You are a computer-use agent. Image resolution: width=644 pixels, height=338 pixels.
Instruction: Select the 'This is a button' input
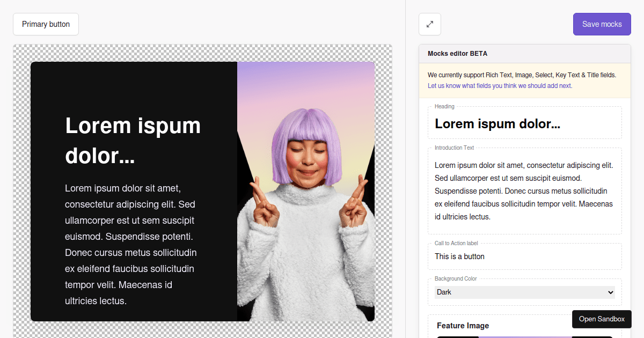click(x=524, y=256)
